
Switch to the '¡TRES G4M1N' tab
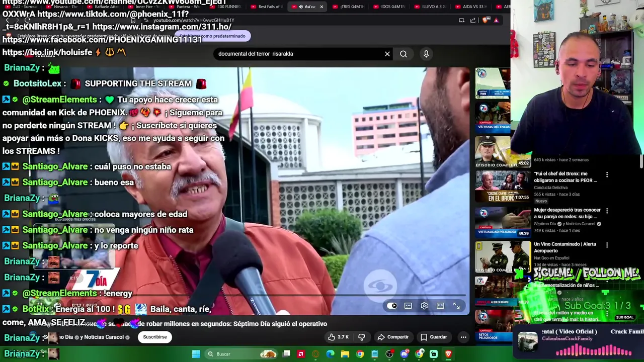pyautogui.click(x=348, y=7)
